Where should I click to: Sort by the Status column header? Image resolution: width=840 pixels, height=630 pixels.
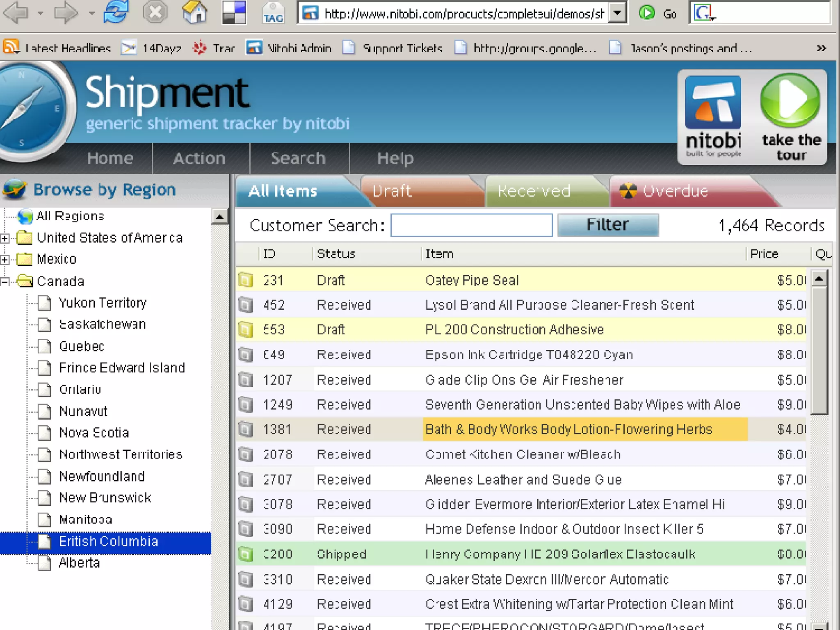(x=367, y=254)
